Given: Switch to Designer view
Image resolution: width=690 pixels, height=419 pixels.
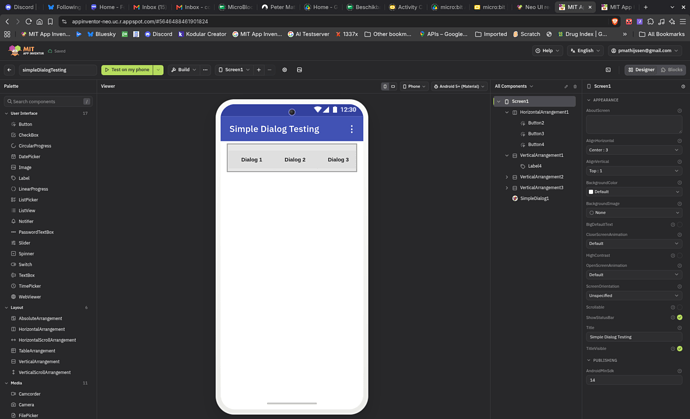Looking at the screenshot, I should coord(641,70).
